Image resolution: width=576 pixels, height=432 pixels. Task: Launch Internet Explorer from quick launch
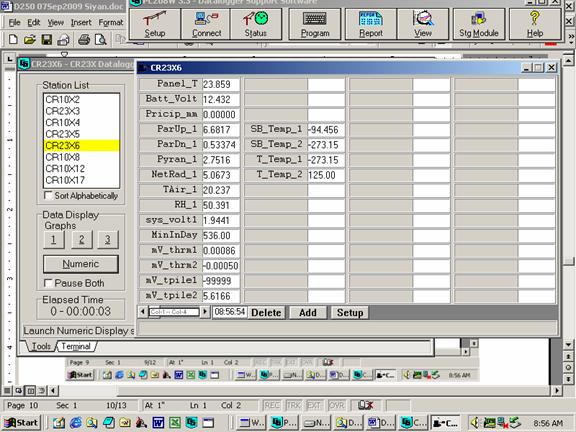[76, 423]
